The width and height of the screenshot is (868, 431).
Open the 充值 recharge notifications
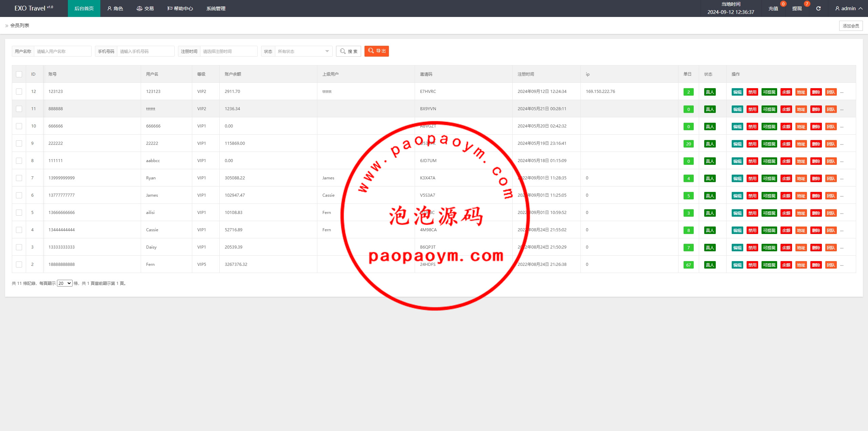pyautogui.click(x=773, y=8)
